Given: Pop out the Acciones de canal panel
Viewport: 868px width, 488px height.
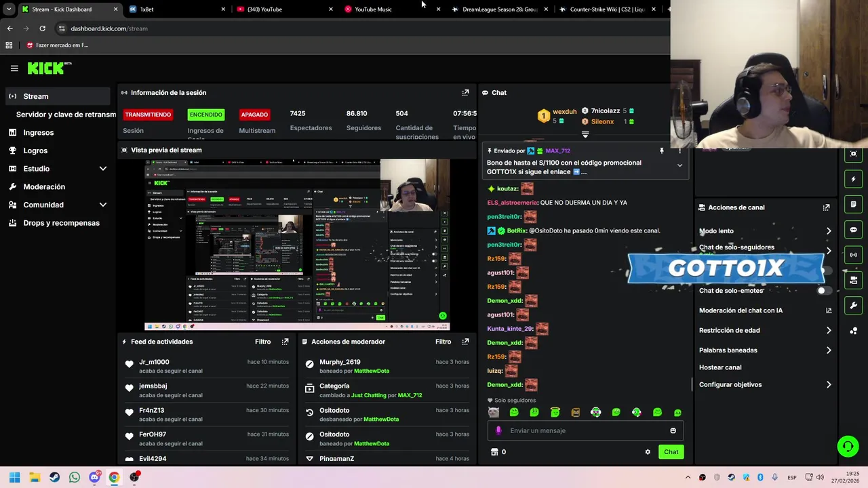Looking at the screenshot, I should click(826, 207).
